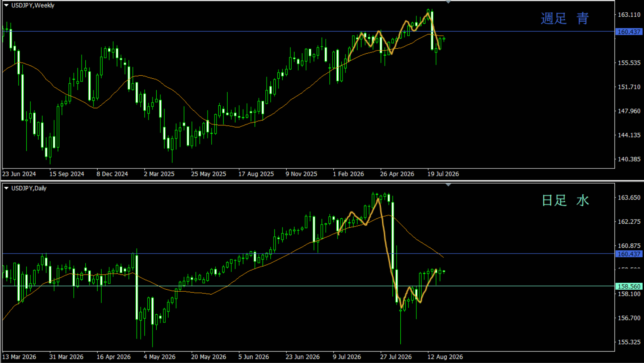Click the 25 May 2025 date on Weekly axis
The width and height of the screenshot is (644, 363).
click(208, 174)
